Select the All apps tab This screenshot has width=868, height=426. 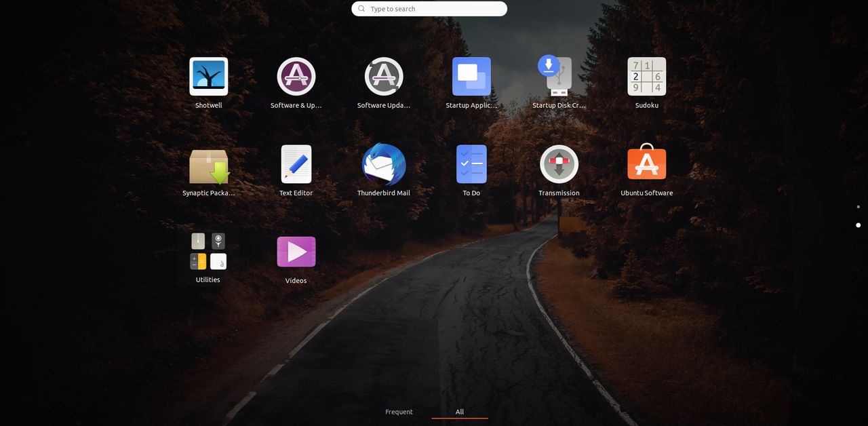(x=460, y=412)
